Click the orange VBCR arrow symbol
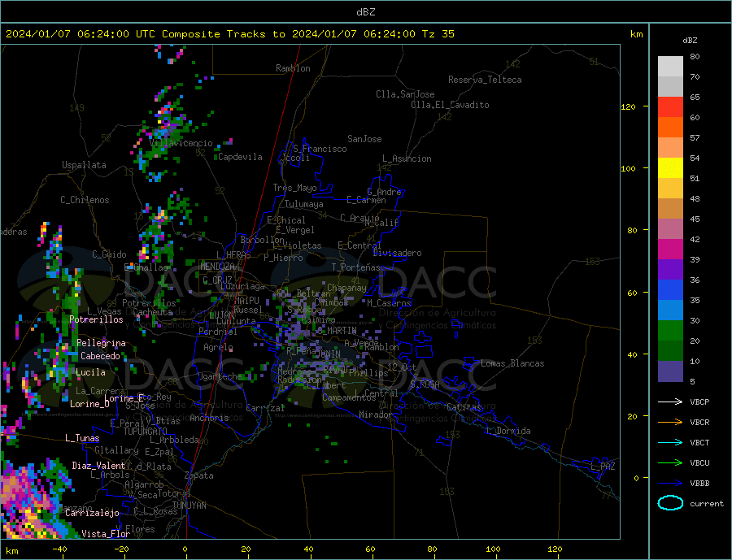The image size is (732, 560). pyautogui.click(x=670, y=423)
